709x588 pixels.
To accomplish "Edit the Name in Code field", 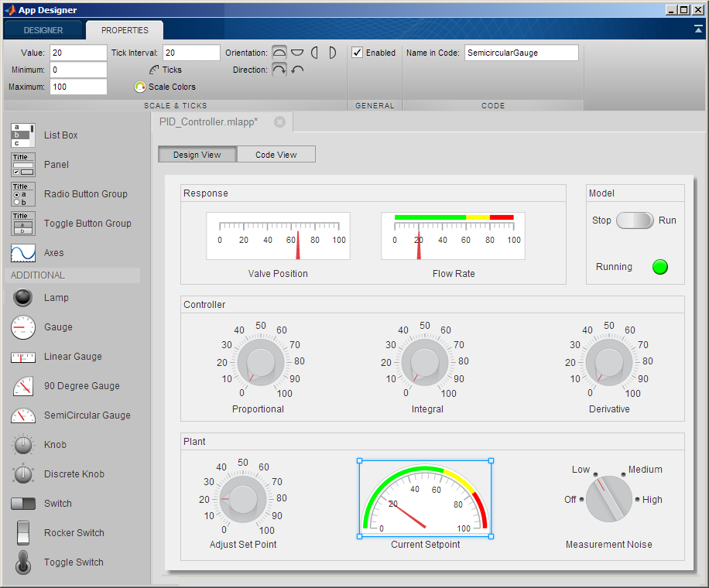I will point(519,53).
